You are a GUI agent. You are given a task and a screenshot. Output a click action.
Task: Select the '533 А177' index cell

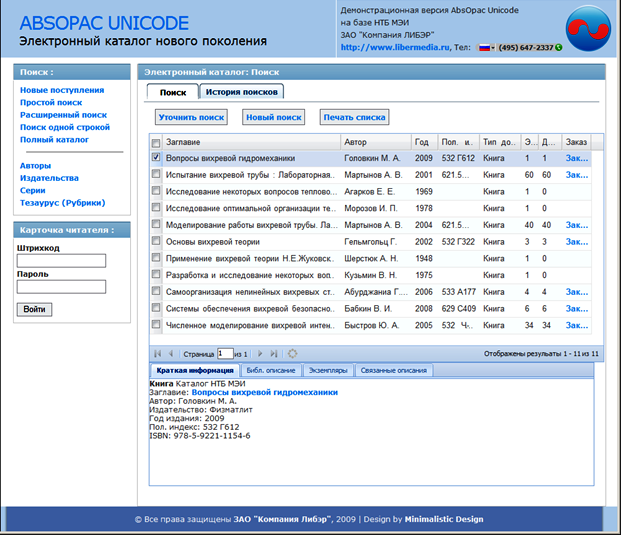pyautogui.click(x=459, y=292)
